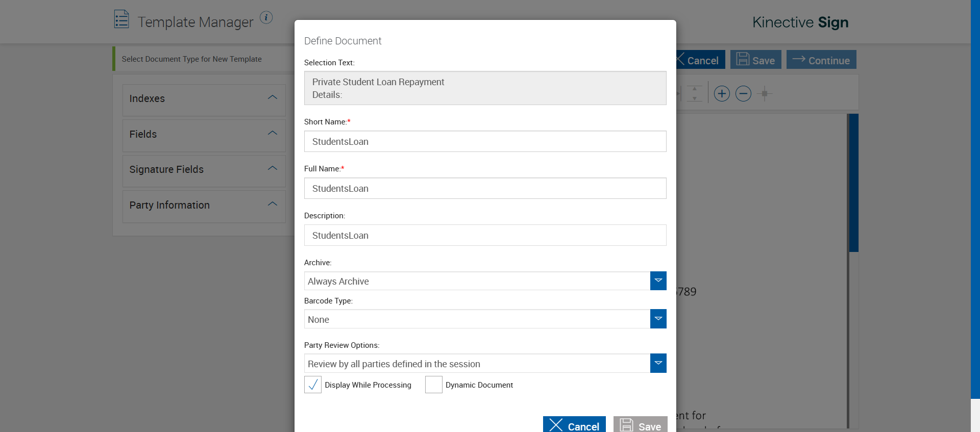Click the fit-height arrows icon
Image resolution: width=980 pixels, height=432 pixels.
point(694,94)
